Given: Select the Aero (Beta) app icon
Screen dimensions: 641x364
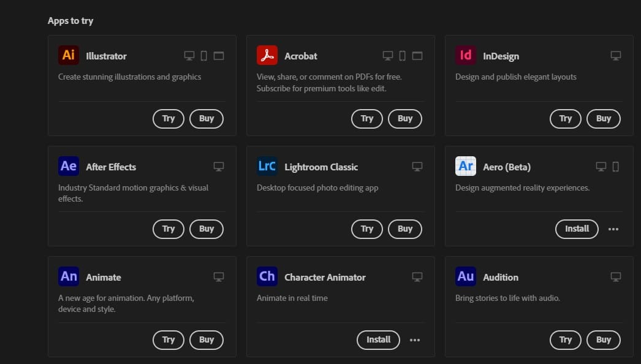Looking at the screenshot, I should click(465, 166).
